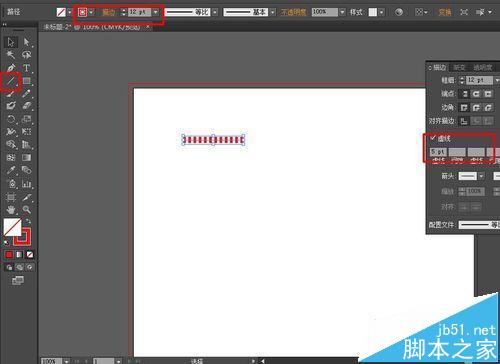Select the Selection tool (black arrow)
The image size is (500, 364).
(x=11, y=42)
